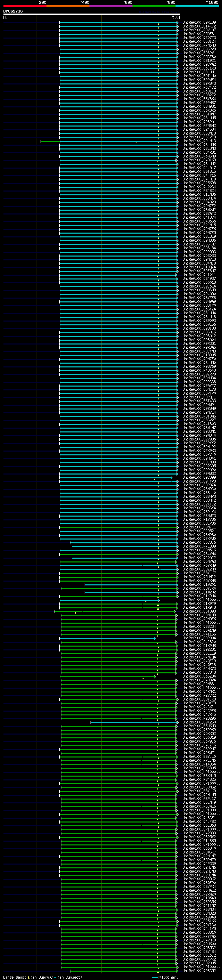
Task: Click the red 20% identity legend bar
Action: click(x=25, y=6)
